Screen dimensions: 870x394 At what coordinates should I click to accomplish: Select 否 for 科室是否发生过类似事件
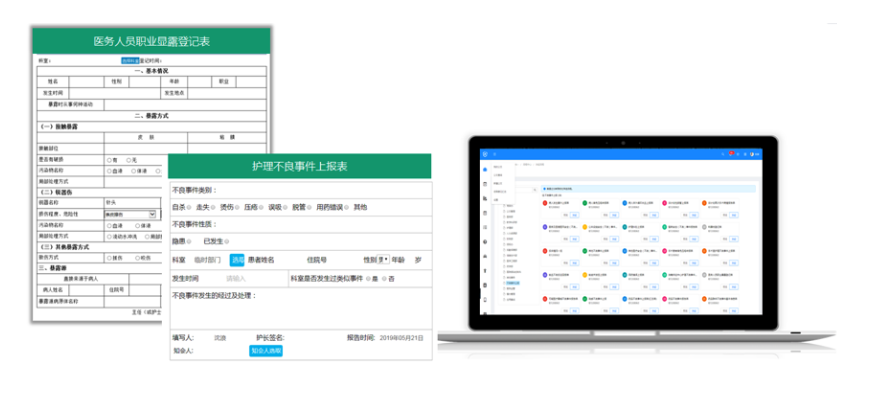click(x=385, y=279)
